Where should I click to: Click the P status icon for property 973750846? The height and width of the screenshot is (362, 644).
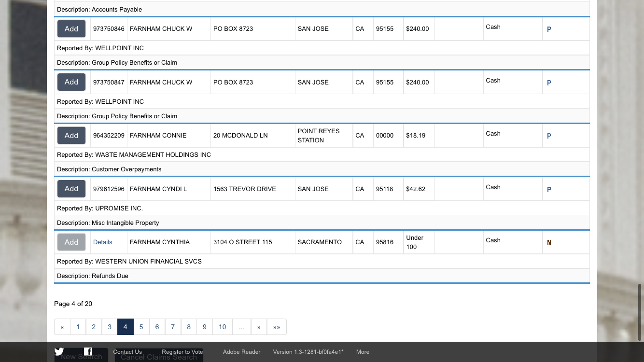tap(549, 29)
